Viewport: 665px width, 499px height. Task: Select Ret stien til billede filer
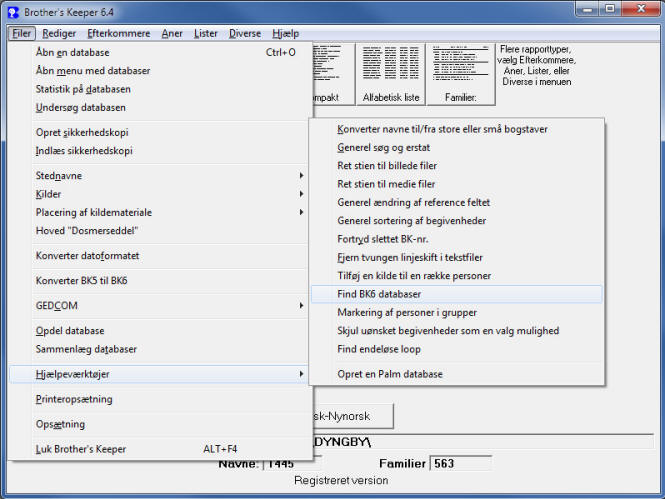[456, 165]
